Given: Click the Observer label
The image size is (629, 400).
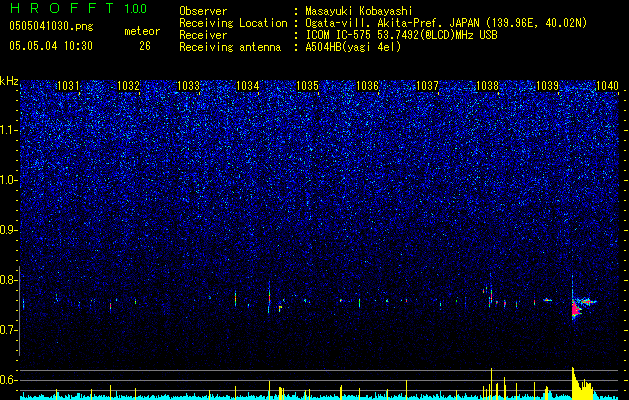Looking at the screenshot, I should (203, 11).
